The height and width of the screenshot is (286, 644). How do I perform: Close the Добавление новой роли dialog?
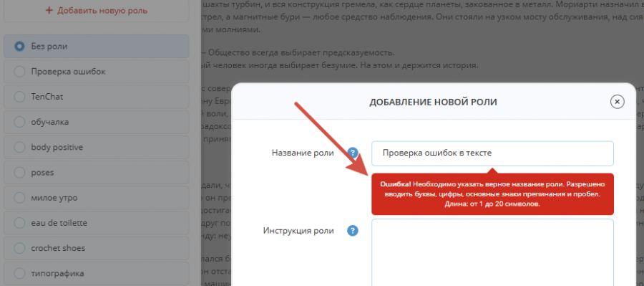617,102
